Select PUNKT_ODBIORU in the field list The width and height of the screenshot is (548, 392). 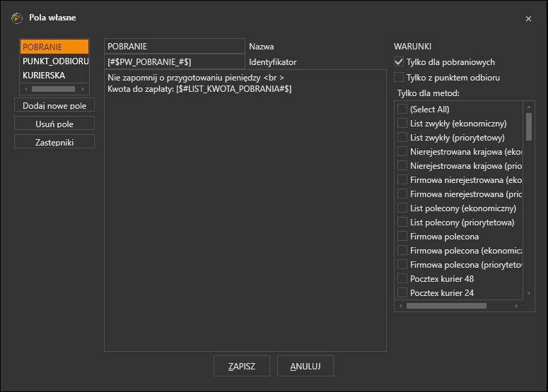point(54,61)
